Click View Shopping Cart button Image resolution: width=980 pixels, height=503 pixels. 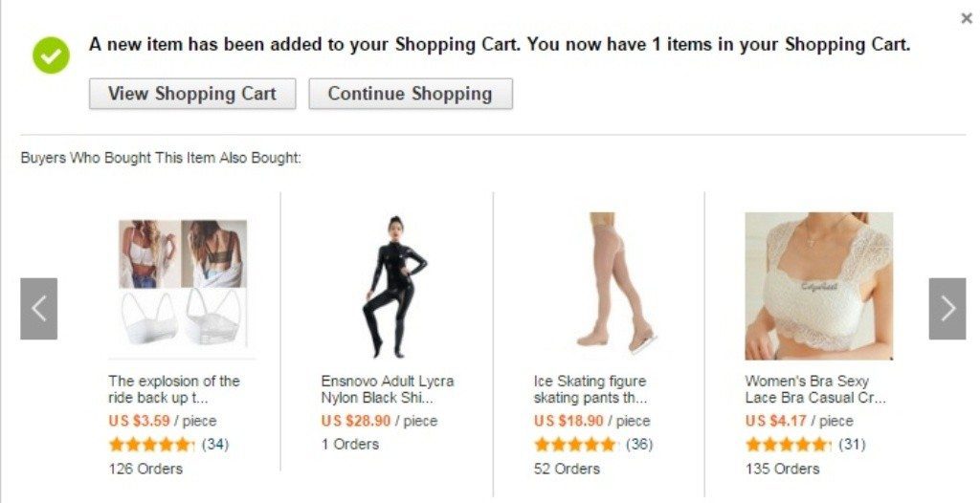click(x=192, y=94)
